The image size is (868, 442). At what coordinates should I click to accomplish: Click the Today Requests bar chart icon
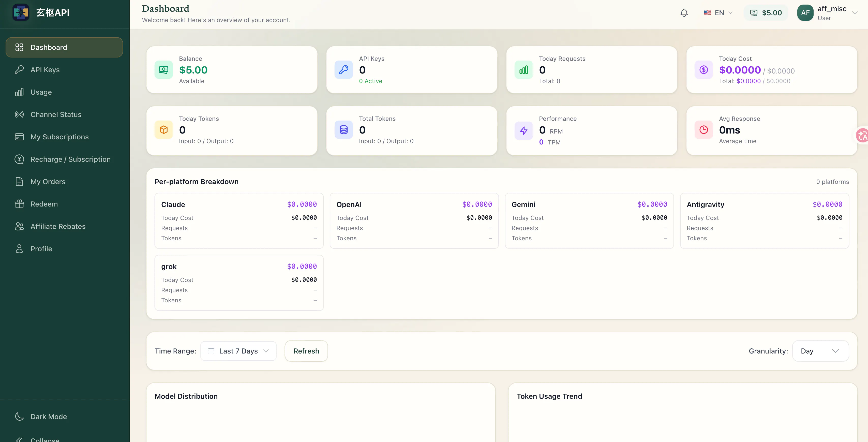(524, 70)
